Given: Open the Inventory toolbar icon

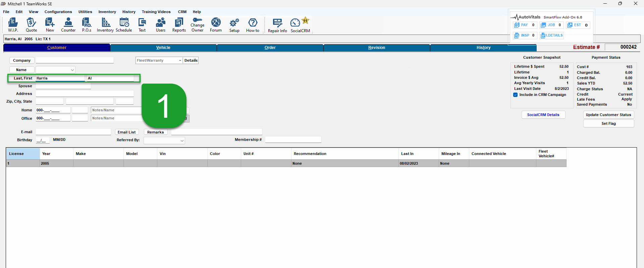Looking at the screenshot, I should click(x=105, y=25).
